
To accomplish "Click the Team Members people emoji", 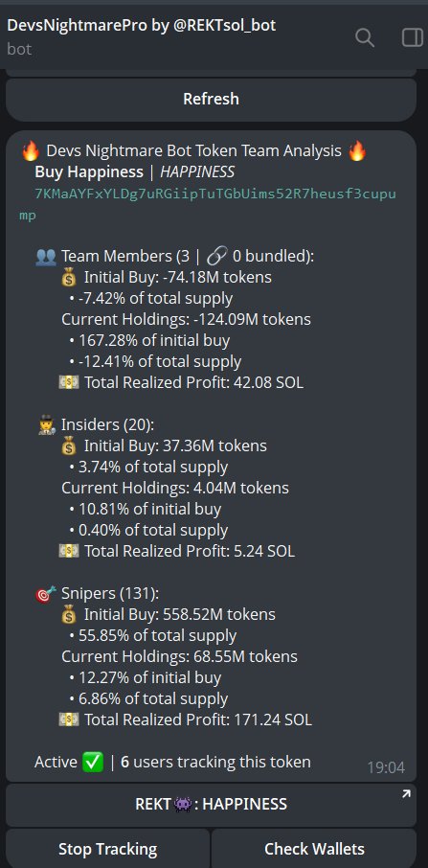I will 45,257.
